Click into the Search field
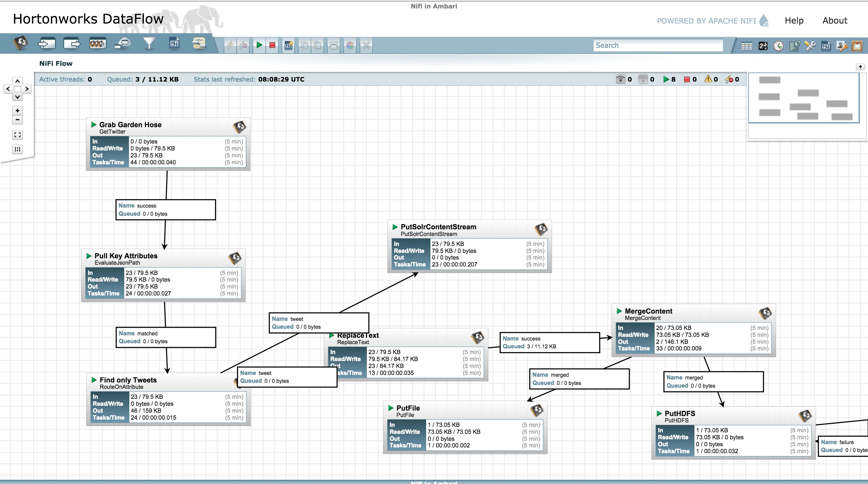Screen dimensions: 868x484 click(658, 45)
